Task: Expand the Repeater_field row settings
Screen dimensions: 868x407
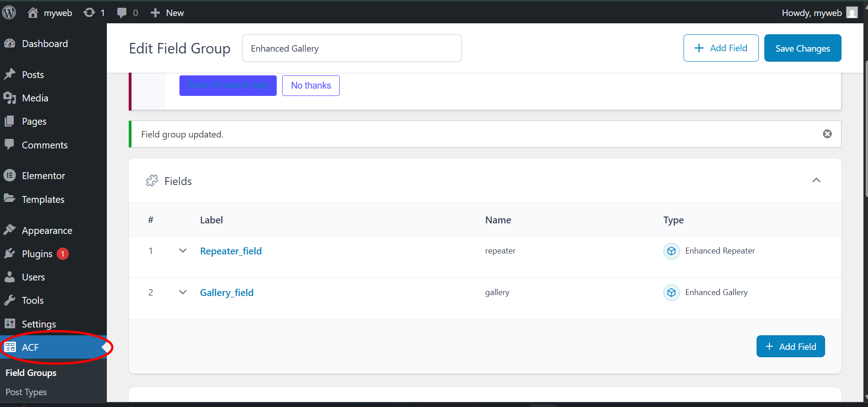Action: click(183, 251)
